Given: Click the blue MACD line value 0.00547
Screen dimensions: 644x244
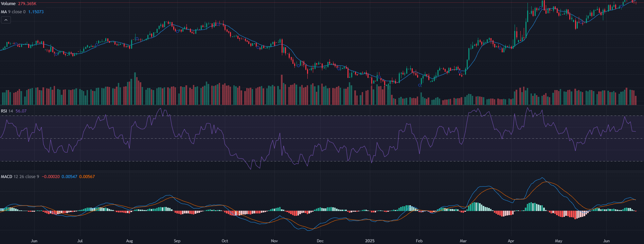Looking at the screenshot, I should pyautogui.click(x=69, y=177).
